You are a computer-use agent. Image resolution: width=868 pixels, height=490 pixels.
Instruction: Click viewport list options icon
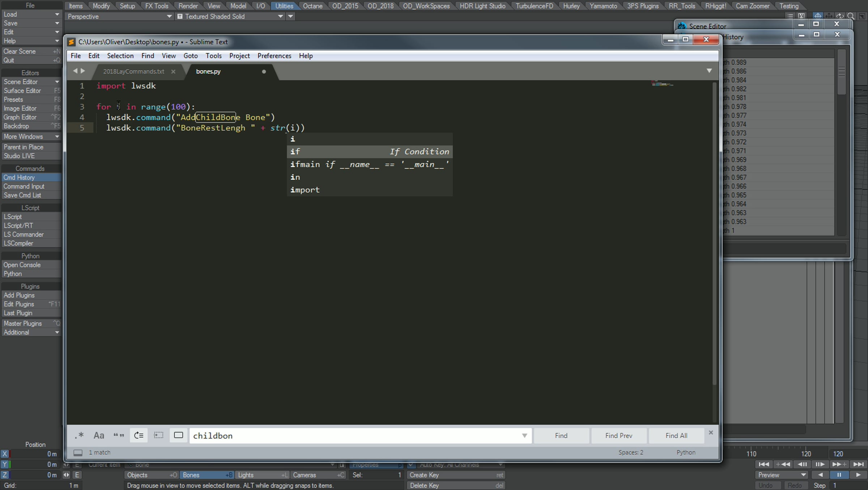(790, 16)
